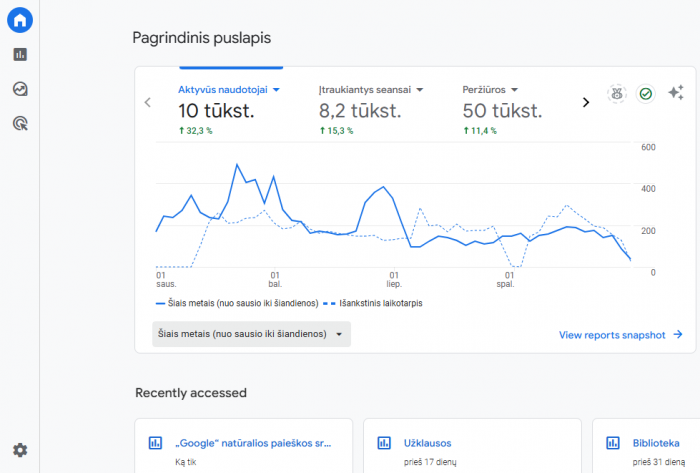Select 50 tūkst. views value

(x=502, y=111)
